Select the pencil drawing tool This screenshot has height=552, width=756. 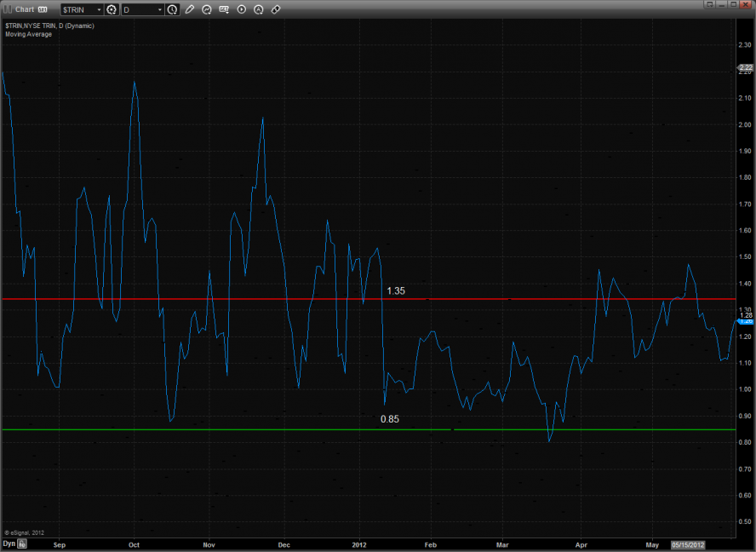pyautogui.click(x=190, y=9)
